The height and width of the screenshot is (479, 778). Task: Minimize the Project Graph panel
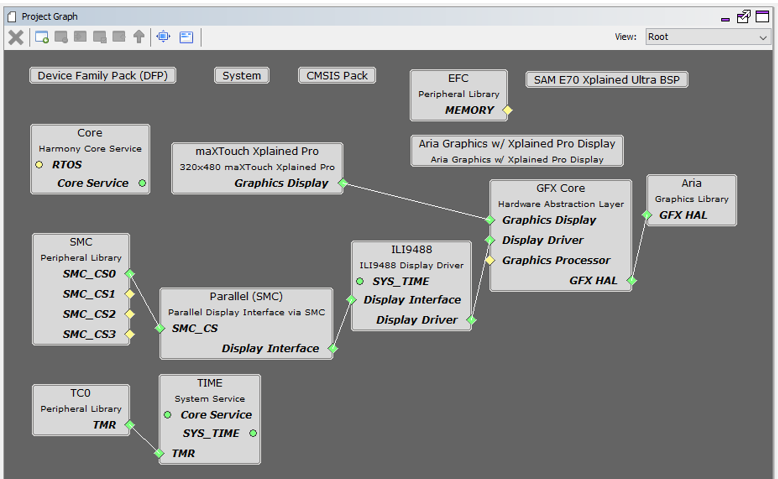[x=725, y=19]
